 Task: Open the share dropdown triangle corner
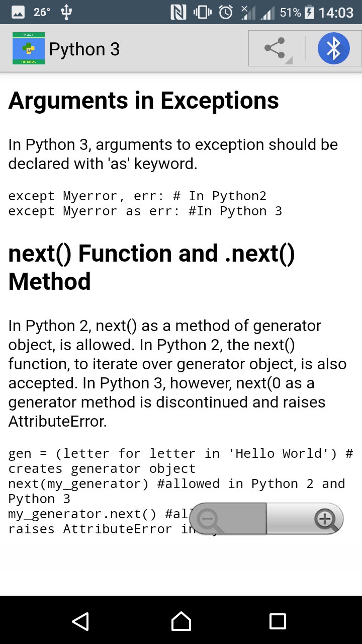(x=289, y=61)
